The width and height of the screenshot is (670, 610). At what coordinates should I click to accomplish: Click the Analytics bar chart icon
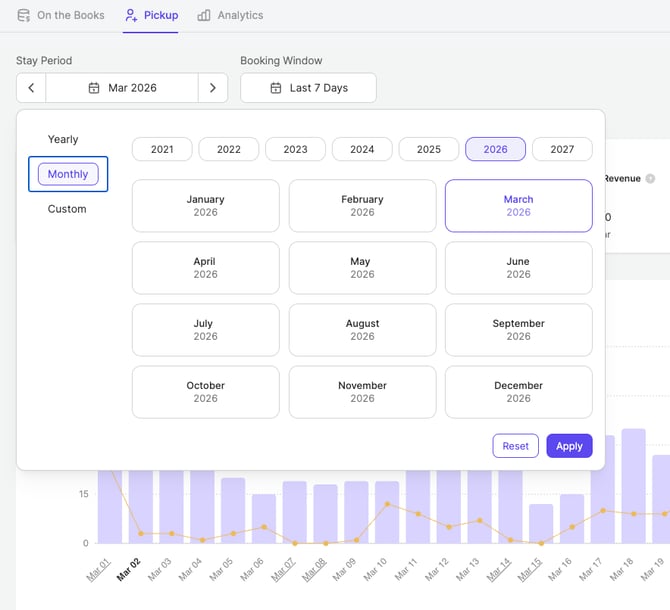[x=204, y=15]
